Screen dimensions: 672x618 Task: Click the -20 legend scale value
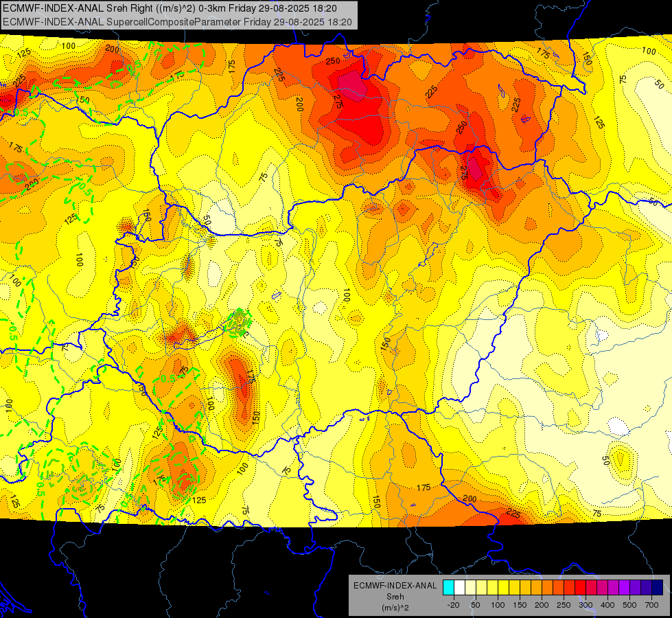(454, 605)
